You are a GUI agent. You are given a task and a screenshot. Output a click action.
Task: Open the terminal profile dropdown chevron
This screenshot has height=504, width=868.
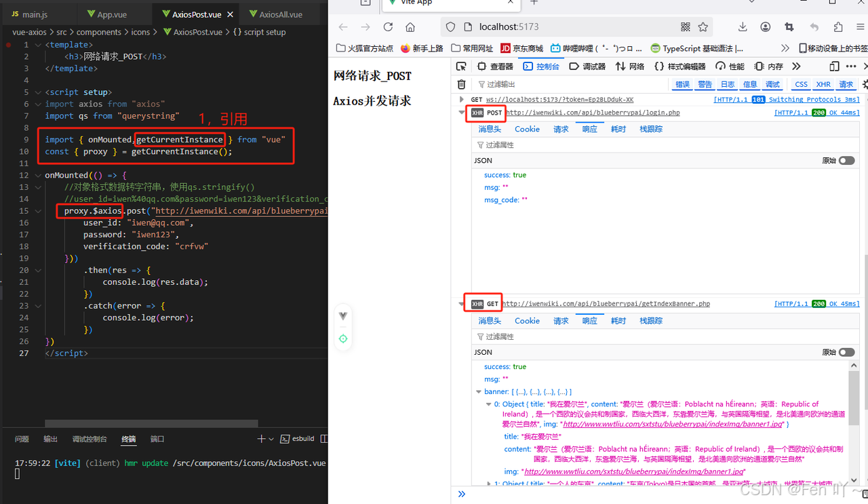pyautogui.click(x=270, y=439)
